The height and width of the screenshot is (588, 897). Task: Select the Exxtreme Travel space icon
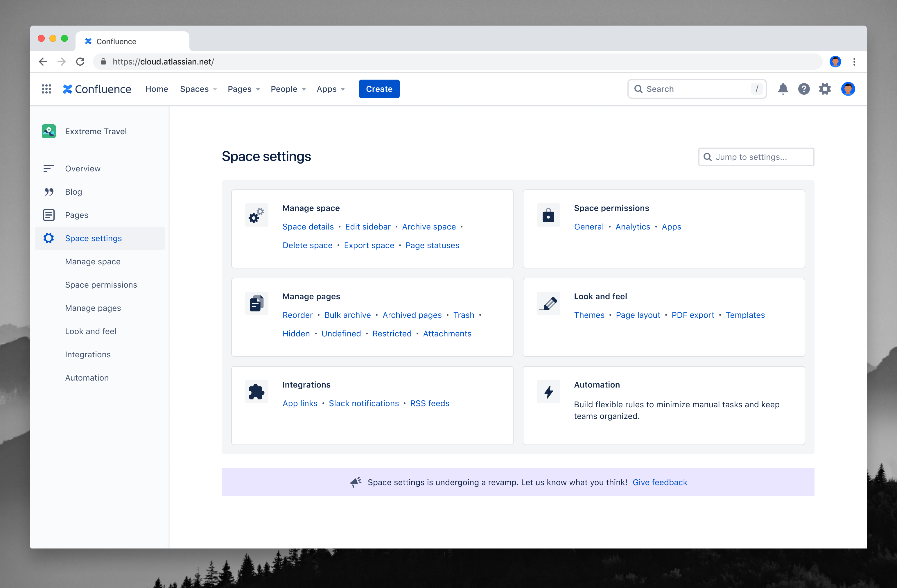[x=49, y=131]
